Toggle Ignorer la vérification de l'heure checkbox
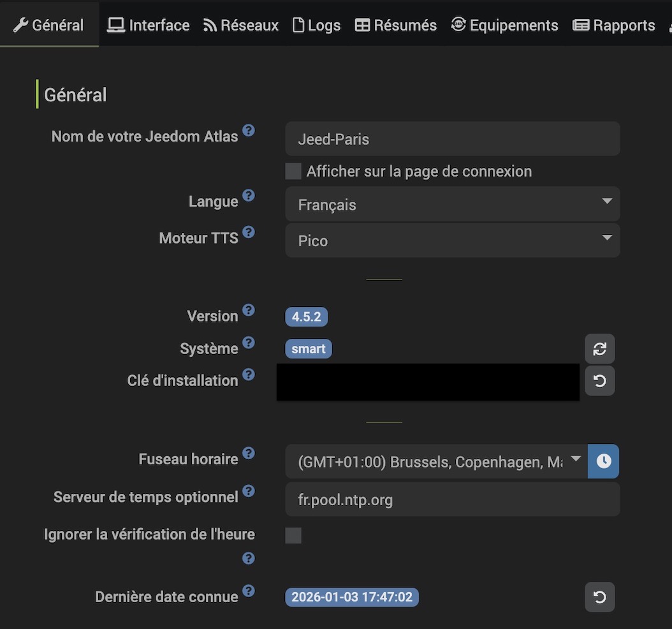Viewport: 672px width, 629px height. [293, 535]
